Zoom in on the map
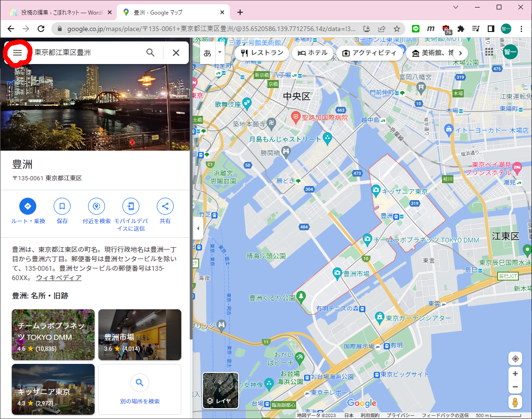The image size is (532, 419). 515,374
